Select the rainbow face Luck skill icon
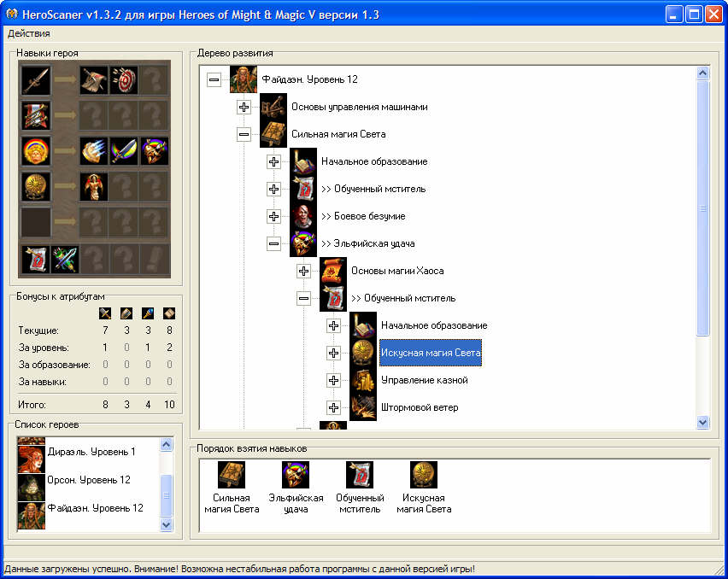This screenshot has width=728, height=579. pos(36,151)
